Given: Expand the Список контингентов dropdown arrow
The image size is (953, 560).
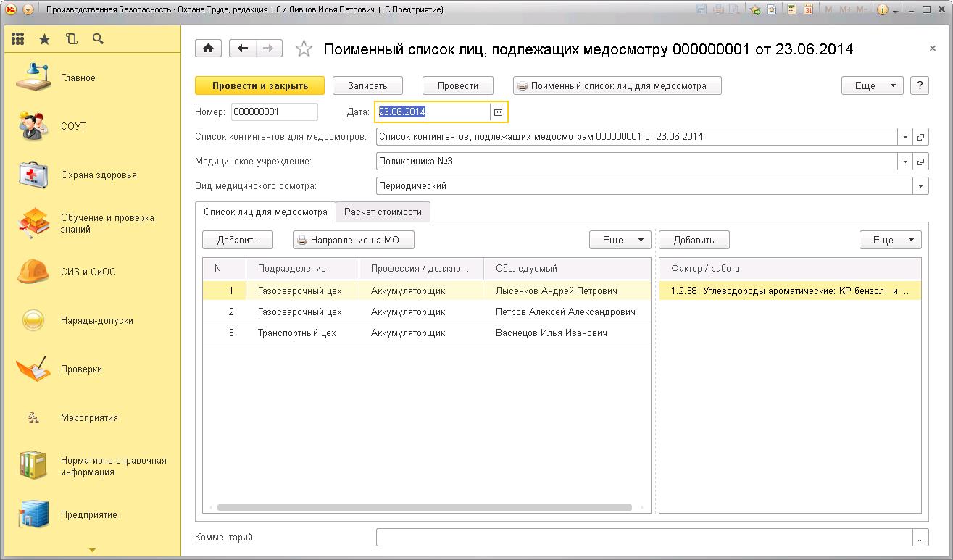Looking at the screenshot, I should (905, 137).
